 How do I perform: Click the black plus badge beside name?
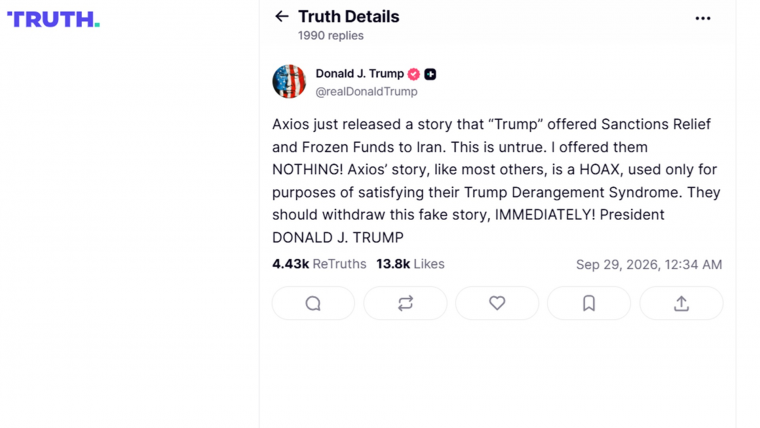430,74
